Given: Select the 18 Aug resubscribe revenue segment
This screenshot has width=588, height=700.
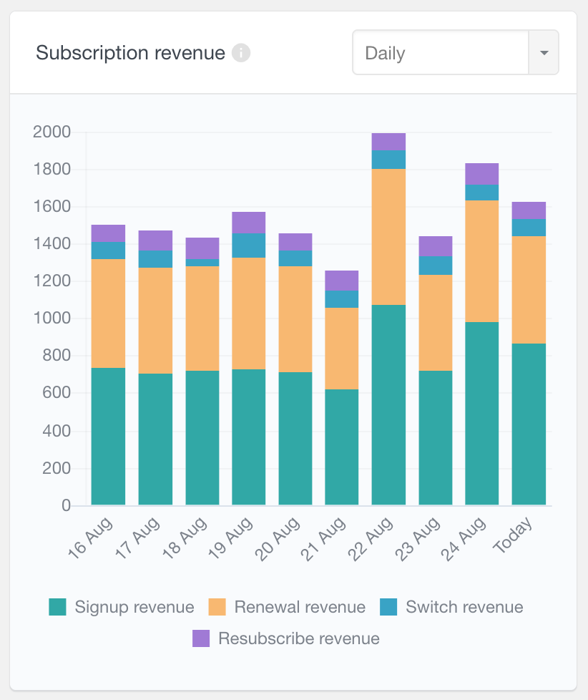Looking at the screenshot, I should pyautogui.click(x=202, y=248).
